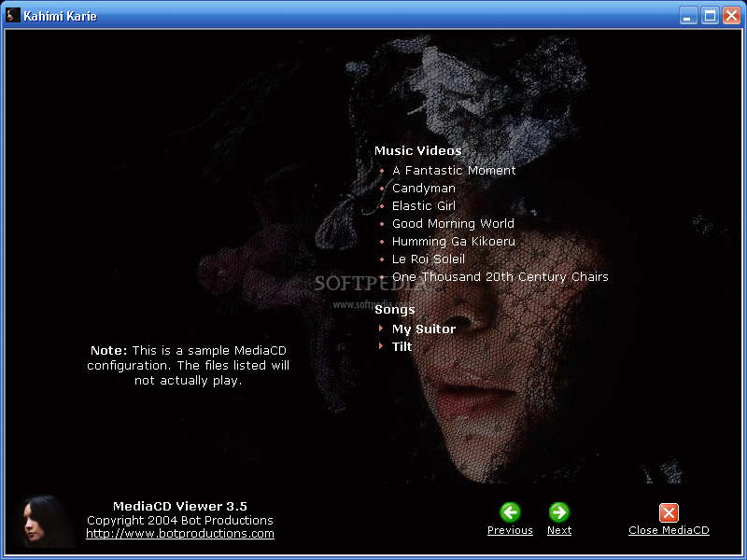Viewport: 747px width, 560px height.
Task: Close the window with the red X
Action: click(731, 16)
